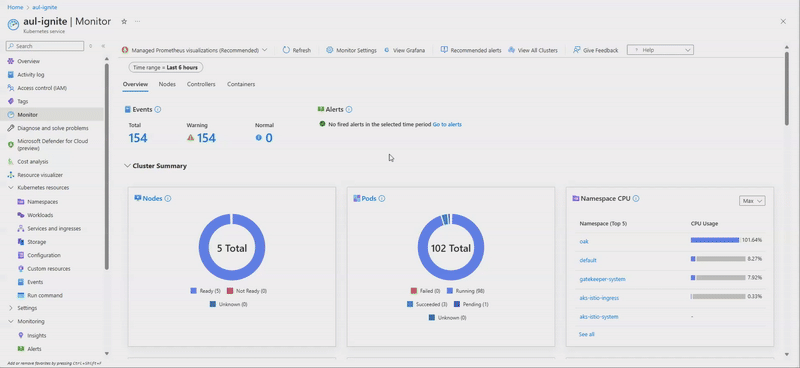800x368 pixels.
Task: Click View Grafana
Action: click(x=404, y=50)
